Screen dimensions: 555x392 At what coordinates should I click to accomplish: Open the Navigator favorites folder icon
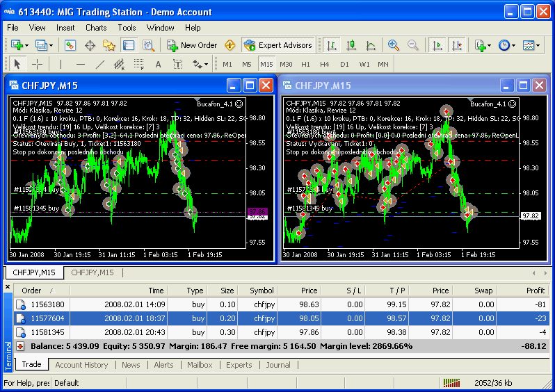coord(109,45)
